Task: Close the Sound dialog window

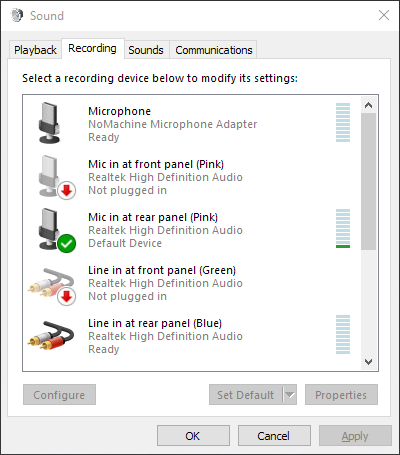Action: coord(384,15)
